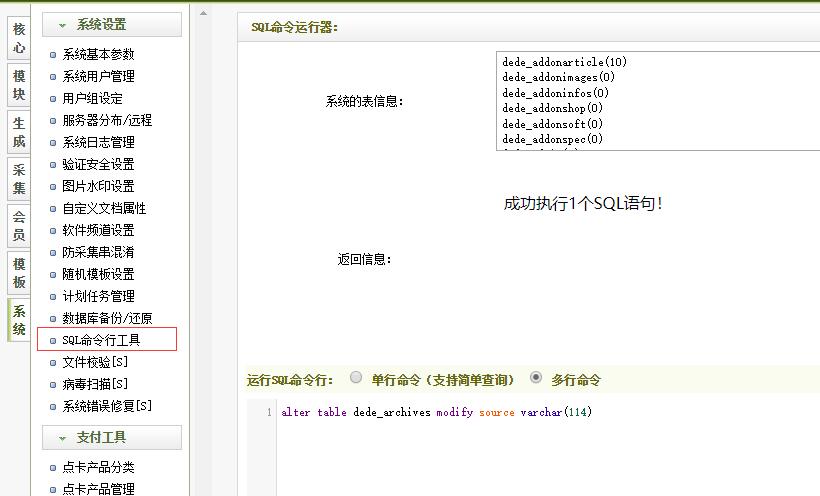Switch to the 模板 vertical tab

[x=19, y=273]
